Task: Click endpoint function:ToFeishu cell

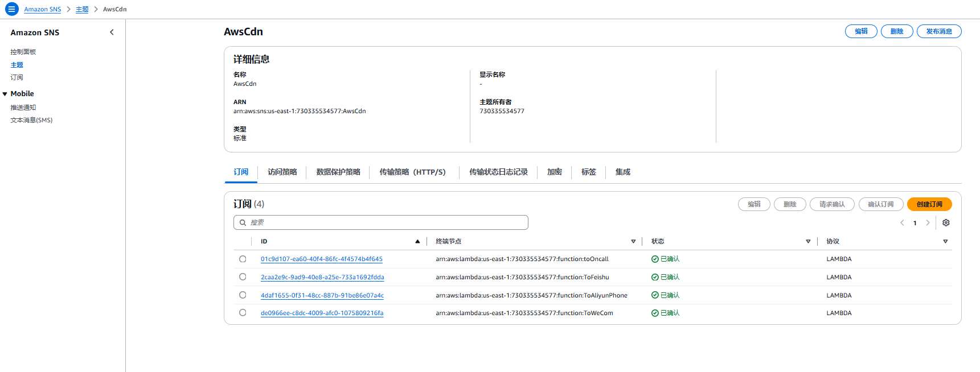Action: point(522,277)
